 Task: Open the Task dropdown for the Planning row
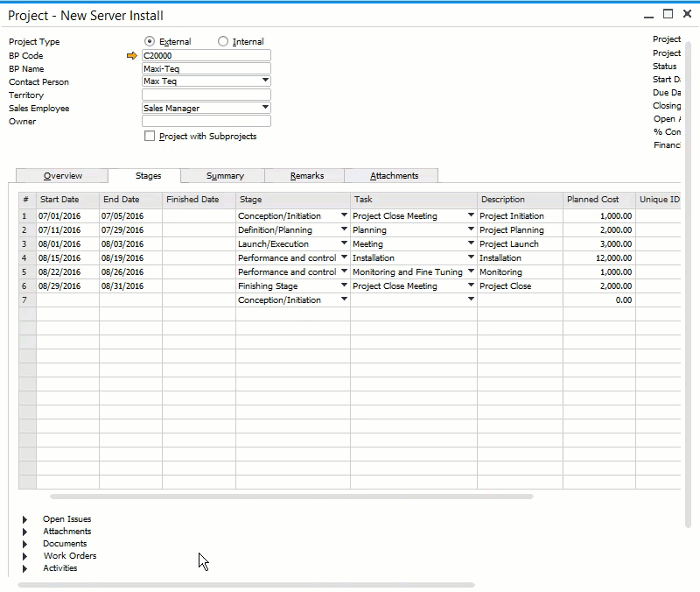[469, 229]
